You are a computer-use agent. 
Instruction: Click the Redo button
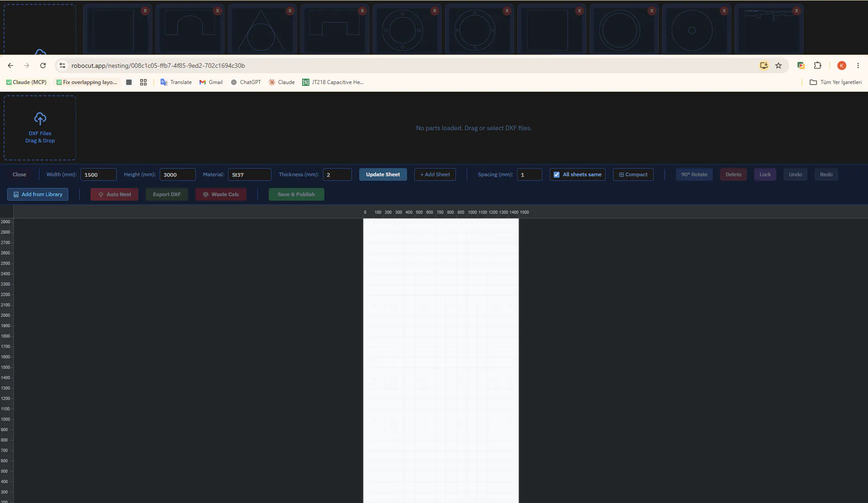point(826,174)
